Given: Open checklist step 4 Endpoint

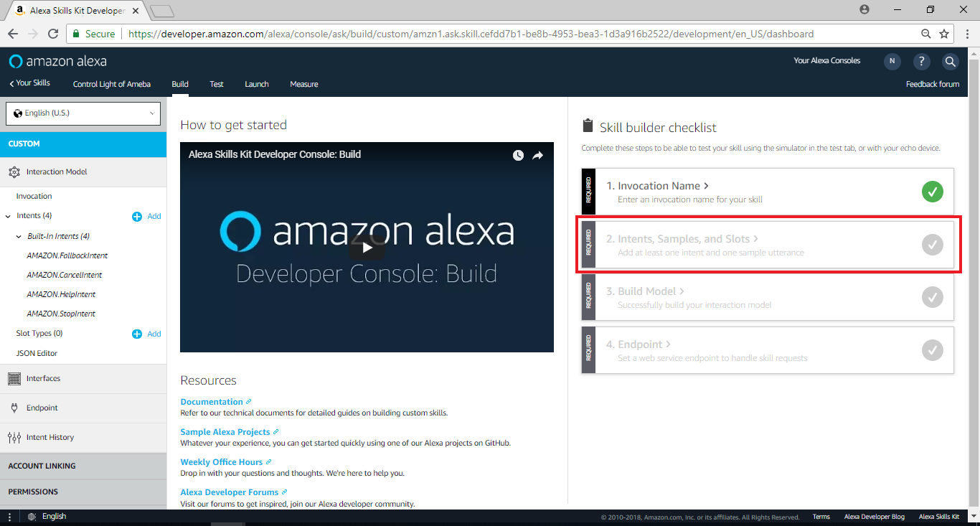Looking at the screenshot, I should (x=768, y=350).
